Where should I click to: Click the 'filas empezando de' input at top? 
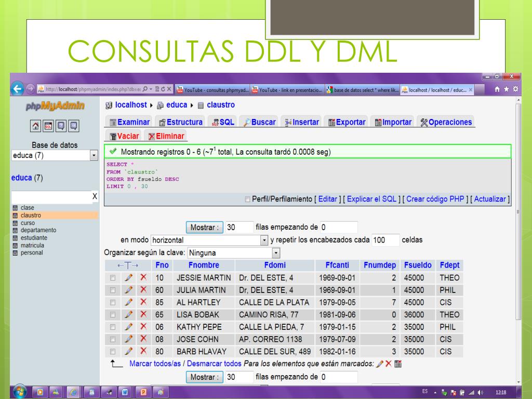tap(339, 228)
